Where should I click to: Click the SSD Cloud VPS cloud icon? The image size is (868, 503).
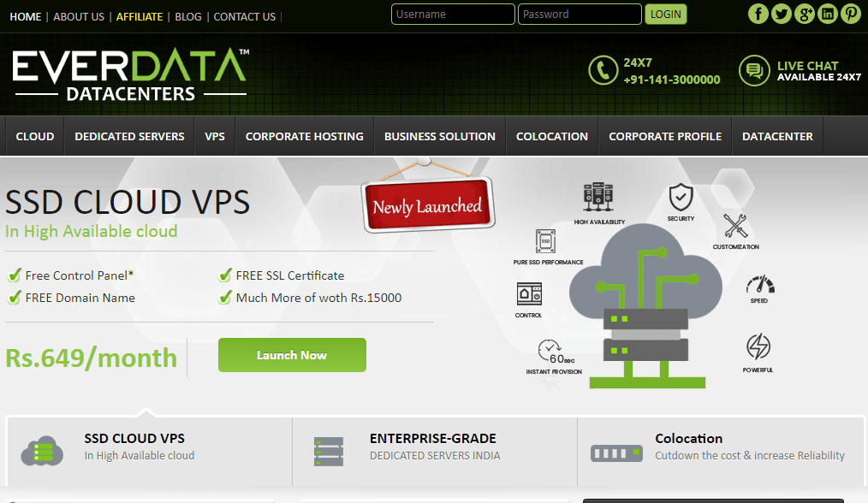(x=42, y=451)
